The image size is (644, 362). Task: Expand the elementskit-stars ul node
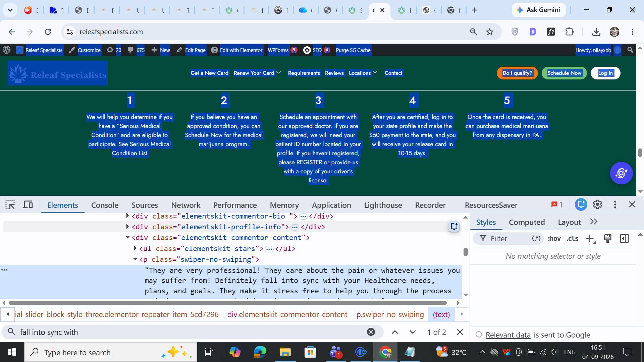point(135,248)
